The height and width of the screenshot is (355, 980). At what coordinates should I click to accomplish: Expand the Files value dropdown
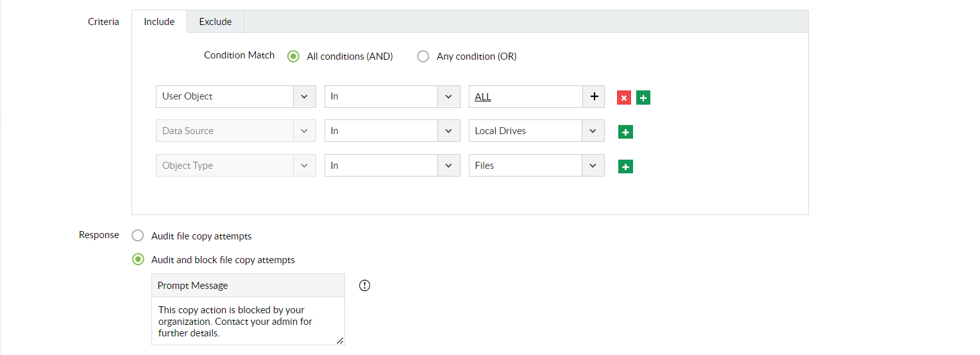point(593,166)
